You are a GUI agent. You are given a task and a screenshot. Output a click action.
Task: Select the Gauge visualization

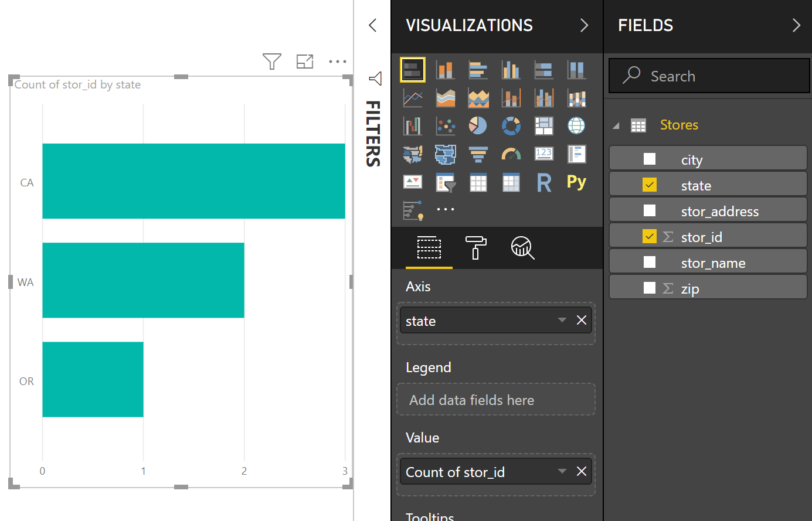[x=511, y=154]
